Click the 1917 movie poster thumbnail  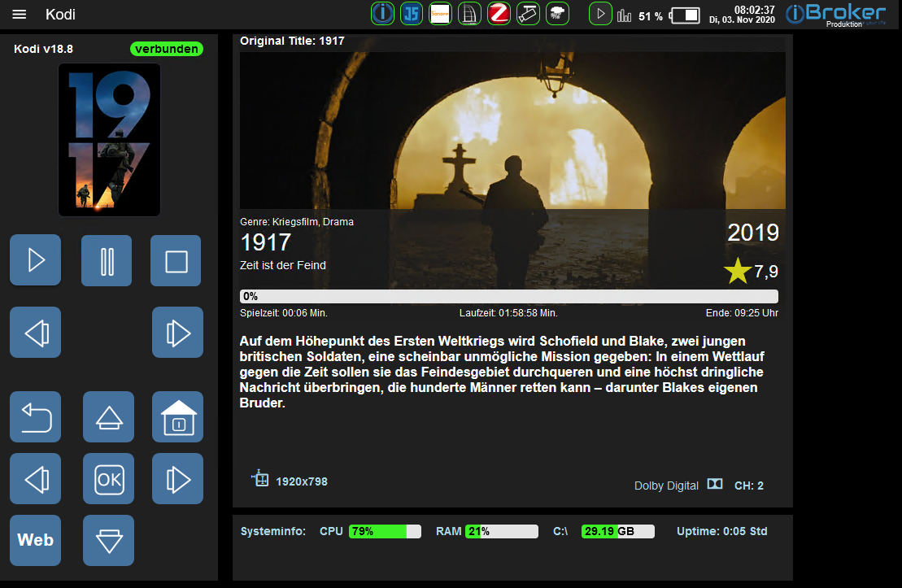[x=109, y=140]
